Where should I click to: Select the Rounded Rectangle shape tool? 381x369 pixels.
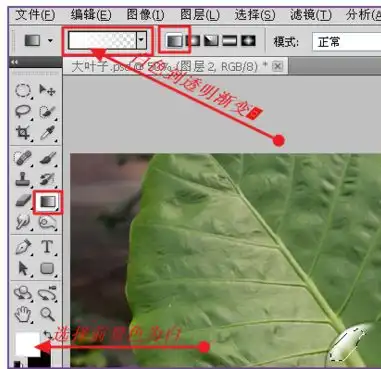(47, 268)
